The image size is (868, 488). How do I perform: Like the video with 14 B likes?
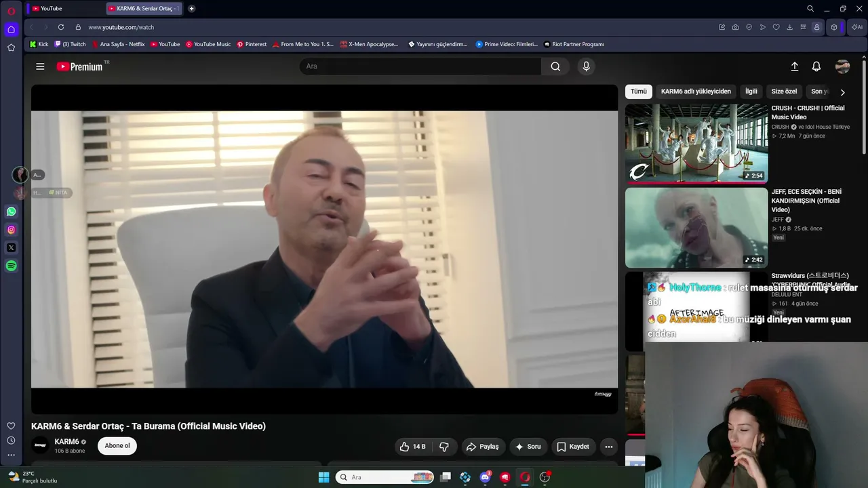tap(413, 447)
